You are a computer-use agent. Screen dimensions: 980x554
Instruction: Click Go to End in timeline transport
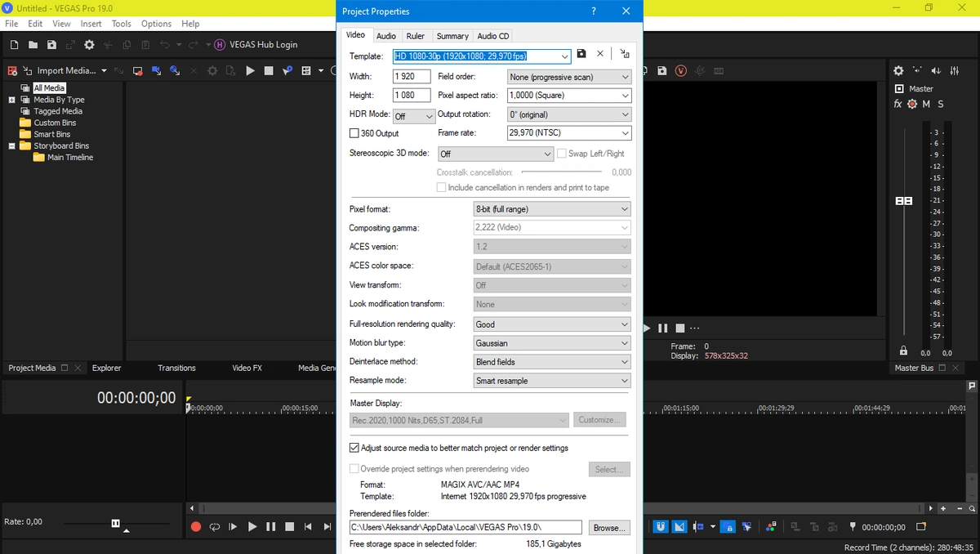tap(326, 527)
